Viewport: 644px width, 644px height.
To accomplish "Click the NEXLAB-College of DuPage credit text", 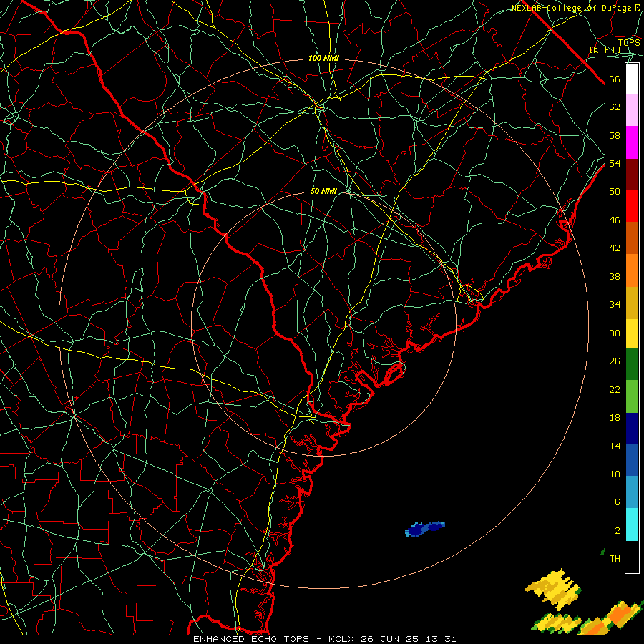I will [576, 8].
